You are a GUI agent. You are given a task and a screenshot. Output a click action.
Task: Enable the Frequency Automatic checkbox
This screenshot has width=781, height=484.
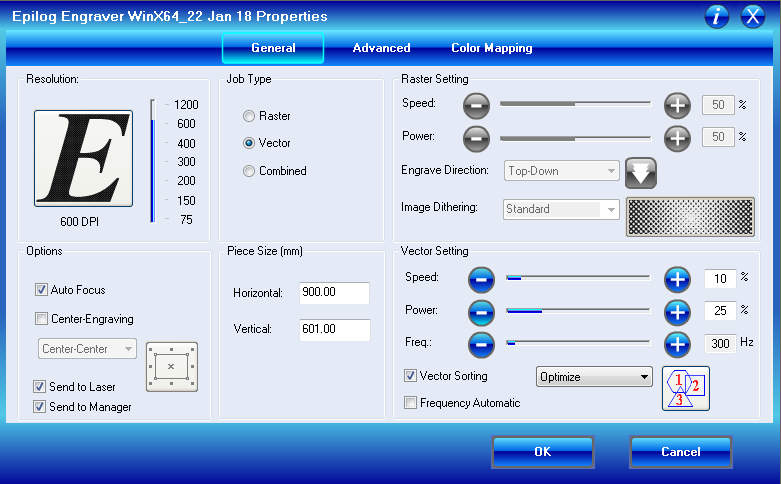click(410, 402)
